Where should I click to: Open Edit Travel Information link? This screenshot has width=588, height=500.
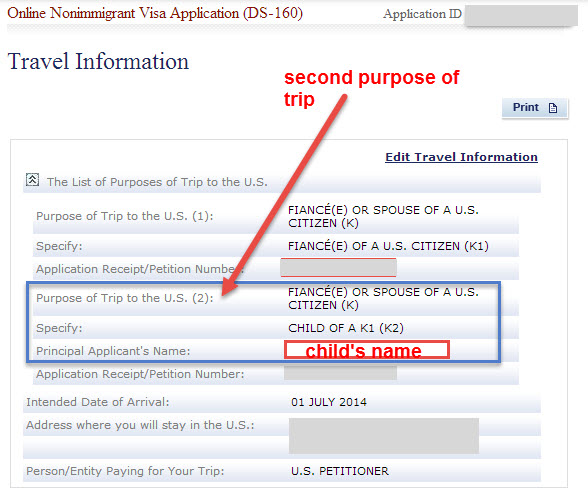tap(461, 157)
